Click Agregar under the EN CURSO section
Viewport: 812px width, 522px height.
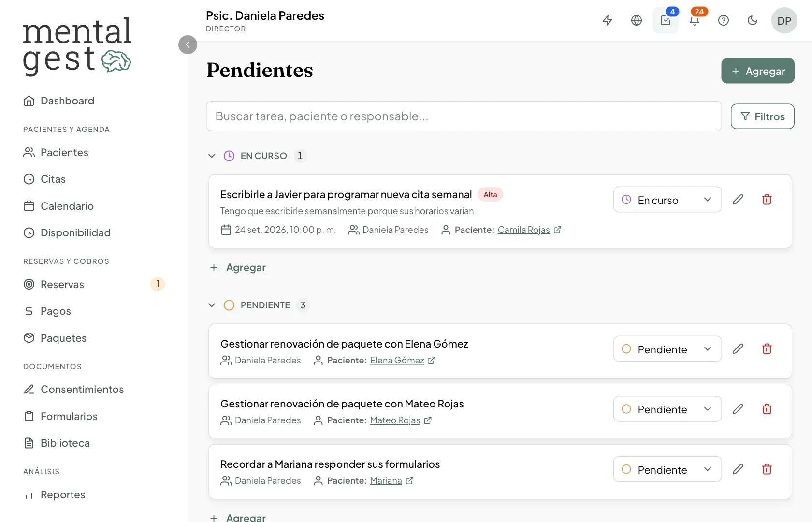pos(238,268)
